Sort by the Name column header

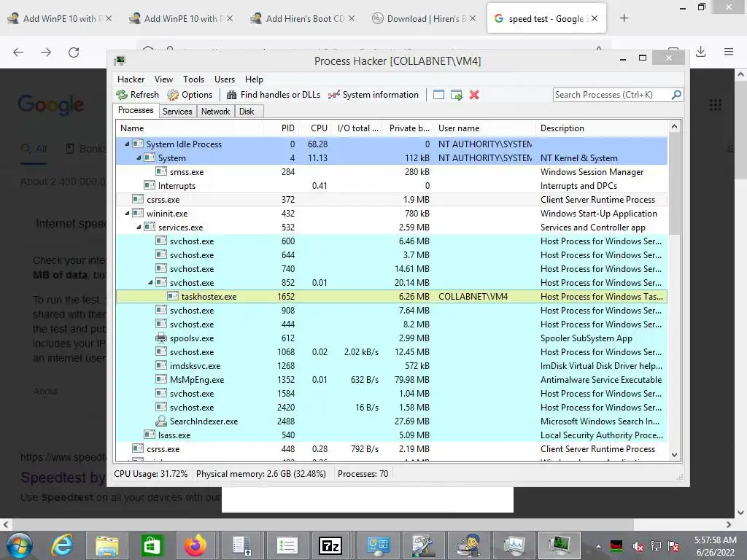click(189, 128)
